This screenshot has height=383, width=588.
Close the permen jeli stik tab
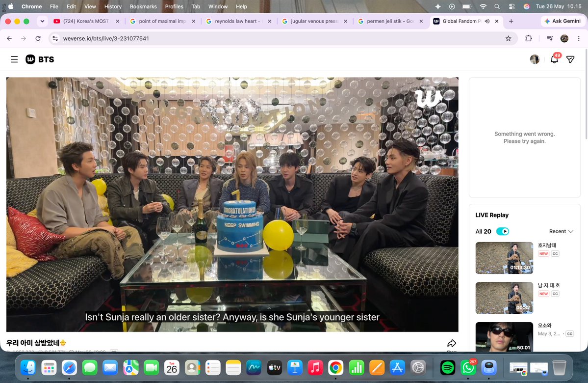[421, 22]
